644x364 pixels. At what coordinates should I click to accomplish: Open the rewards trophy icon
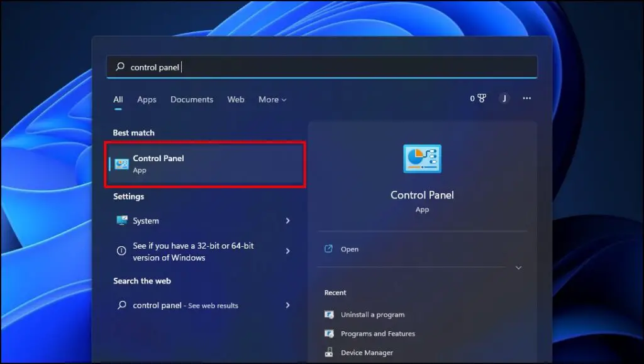(x=481, y=98)
